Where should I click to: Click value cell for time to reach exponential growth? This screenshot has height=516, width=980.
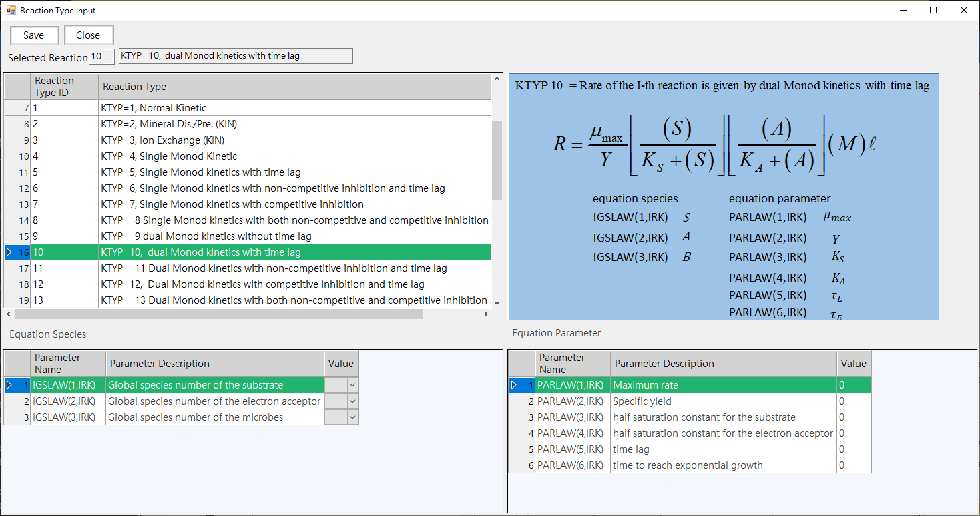pos(854,465)
